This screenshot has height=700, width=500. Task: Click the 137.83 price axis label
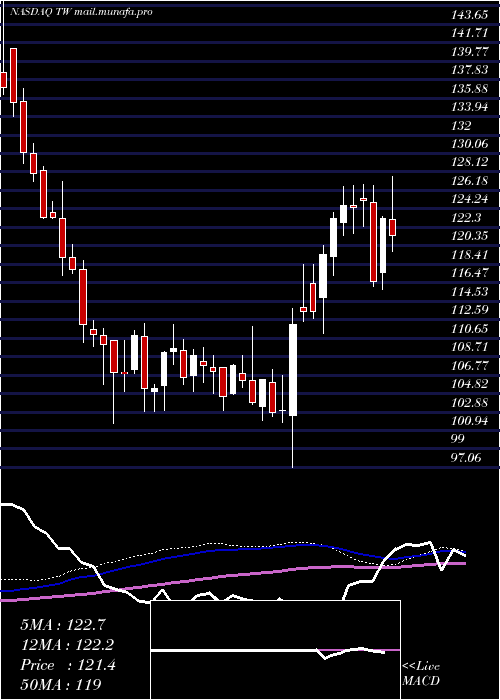pos(471,70)
